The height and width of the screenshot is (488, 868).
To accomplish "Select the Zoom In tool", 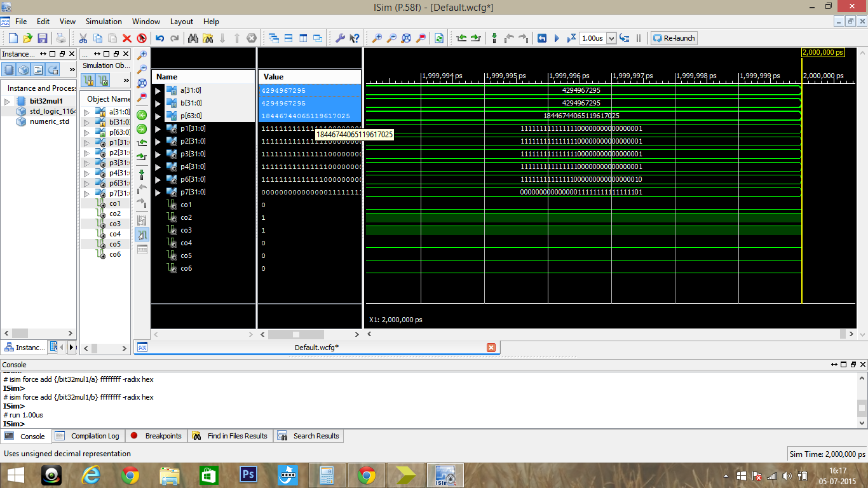I will (x=379, y=38).
